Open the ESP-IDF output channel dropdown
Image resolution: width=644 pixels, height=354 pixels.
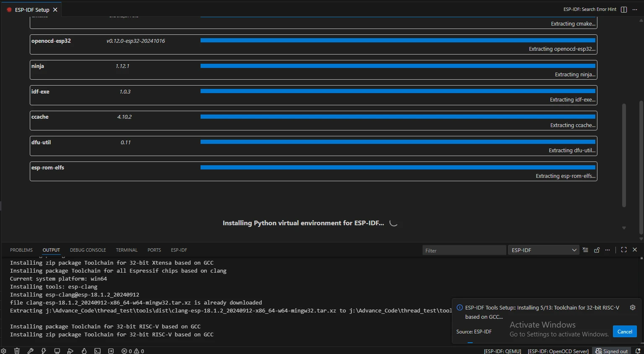point(543,250)
